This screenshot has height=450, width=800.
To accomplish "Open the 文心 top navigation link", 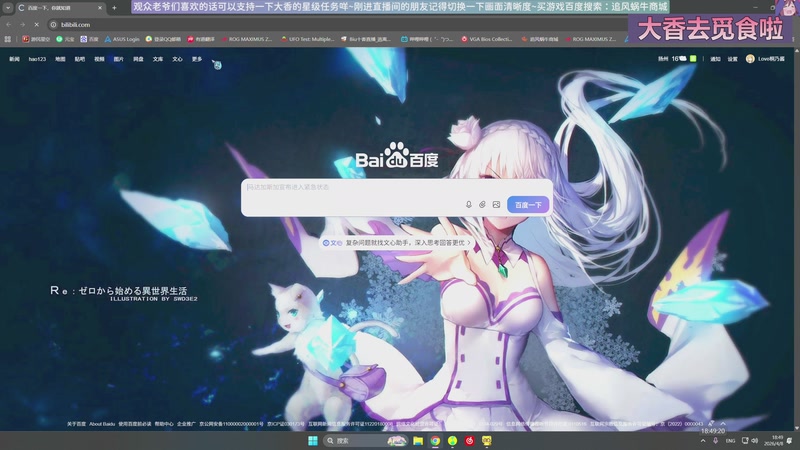I will point(177,59).
